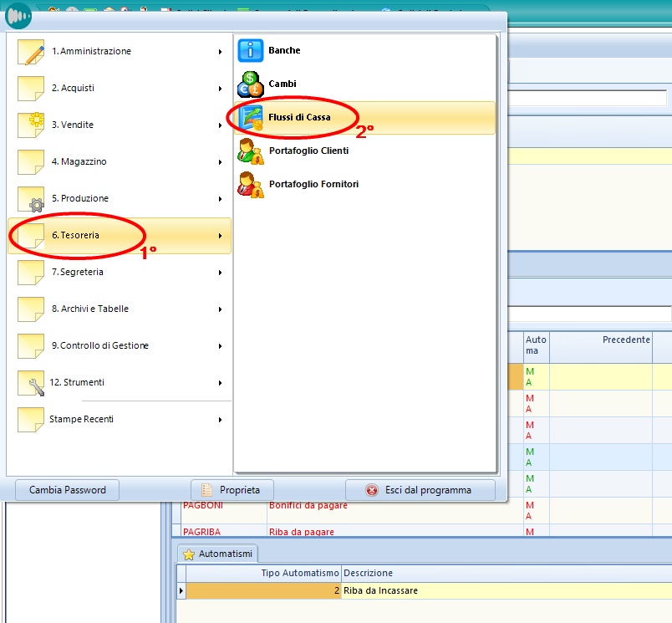The width and height of the screenshot is (672, 623).
Task: Click the Flussi di Cassa icon
Action: (x=251, y=118)
